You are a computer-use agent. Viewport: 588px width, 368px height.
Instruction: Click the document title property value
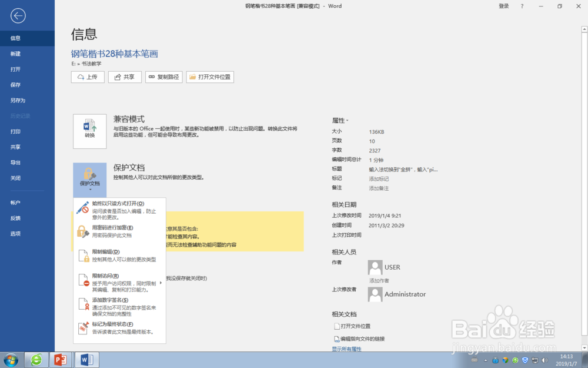click(x=403, y=170)
